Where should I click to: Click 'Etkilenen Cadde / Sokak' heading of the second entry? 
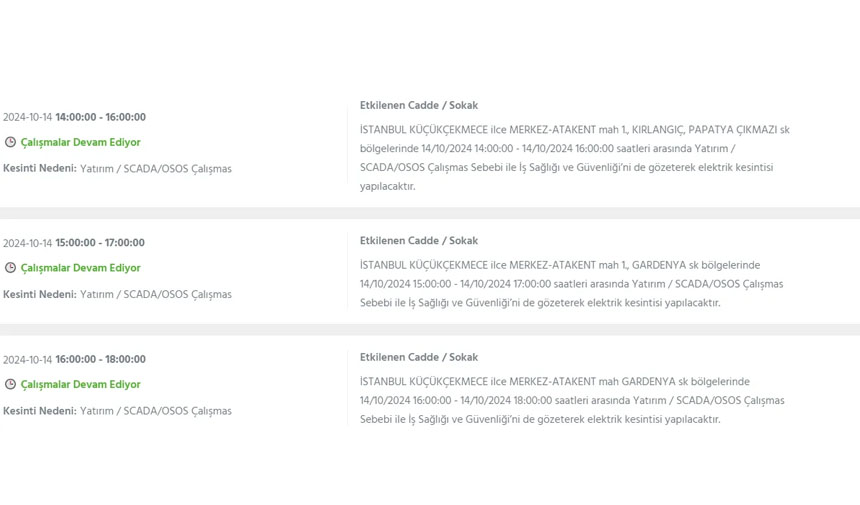418,241
